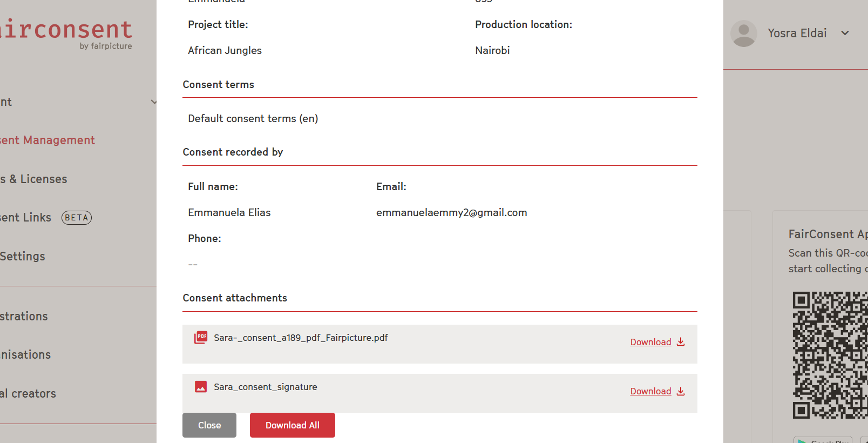Open Consent Links sidebar item
Viewport: 868px width, 443px height.
[25, 218]
